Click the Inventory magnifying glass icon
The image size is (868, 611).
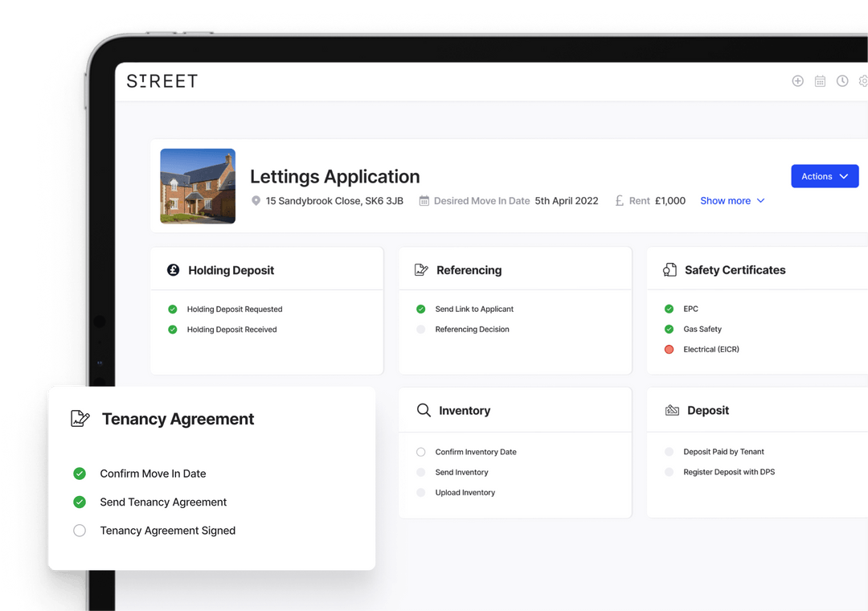click(424, 410)
